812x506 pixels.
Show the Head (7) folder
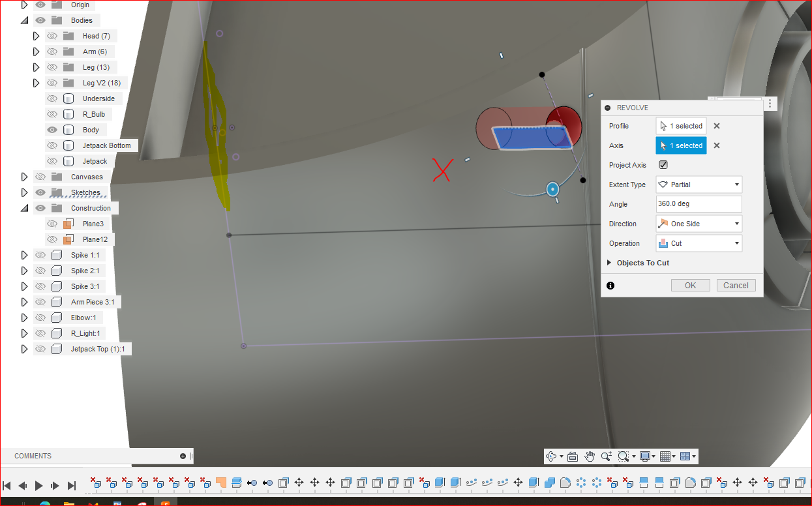(52, 36)
